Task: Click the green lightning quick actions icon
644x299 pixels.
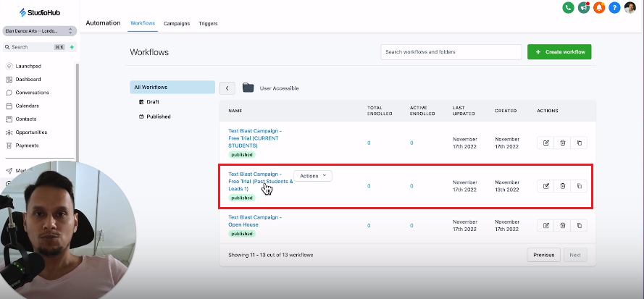Action: pos(72,47)
